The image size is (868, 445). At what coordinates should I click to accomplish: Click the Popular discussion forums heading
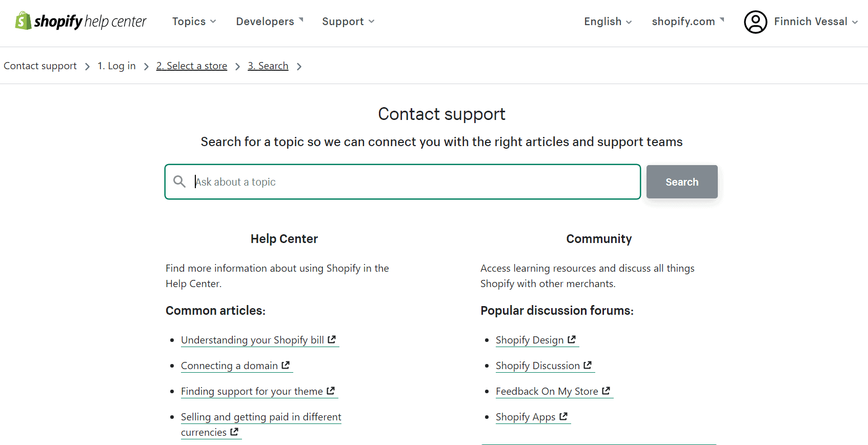pyautogui.click(x=557, y=311)
